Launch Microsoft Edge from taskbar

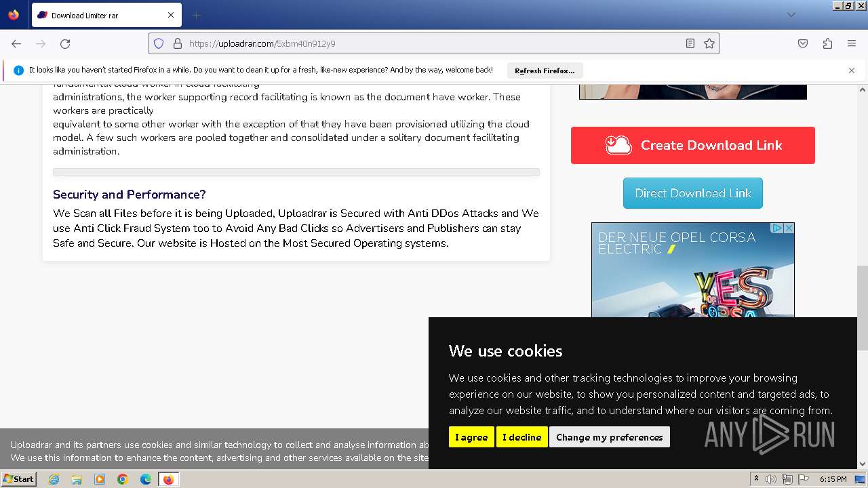(146, 479)
